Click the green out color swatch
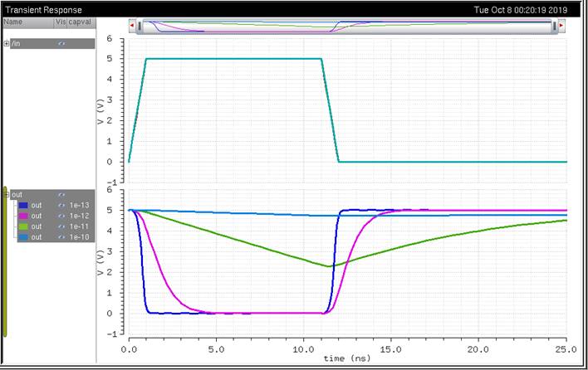Image resolution: width=588 pixels, height=370 pixels. [24, 226]
